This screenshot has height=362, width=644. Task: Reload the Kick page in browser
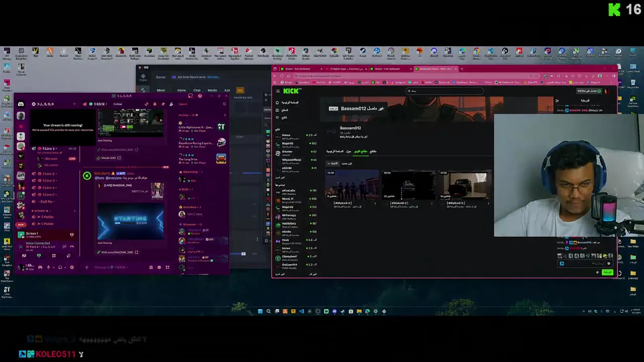pos(282,76)
